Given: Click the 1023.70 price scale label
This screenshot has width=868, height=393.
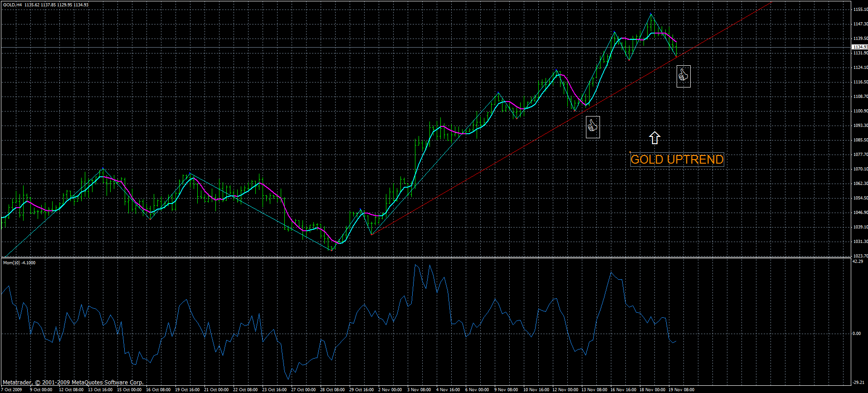Looking at the screenshot, I should [x=860, y=256].
